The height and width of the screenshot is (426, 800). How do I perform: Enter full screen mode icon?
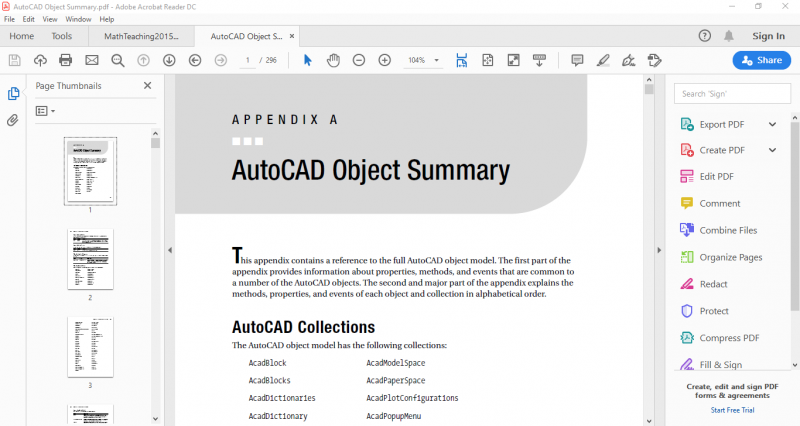tap(514, 60)
